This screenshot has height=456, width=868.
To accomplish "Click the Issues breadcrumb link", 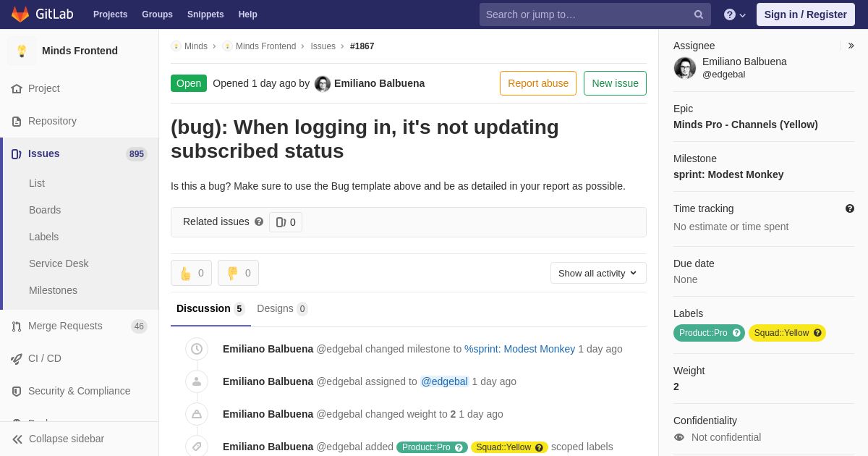I will pyautogui.click(x=323, y=46).
